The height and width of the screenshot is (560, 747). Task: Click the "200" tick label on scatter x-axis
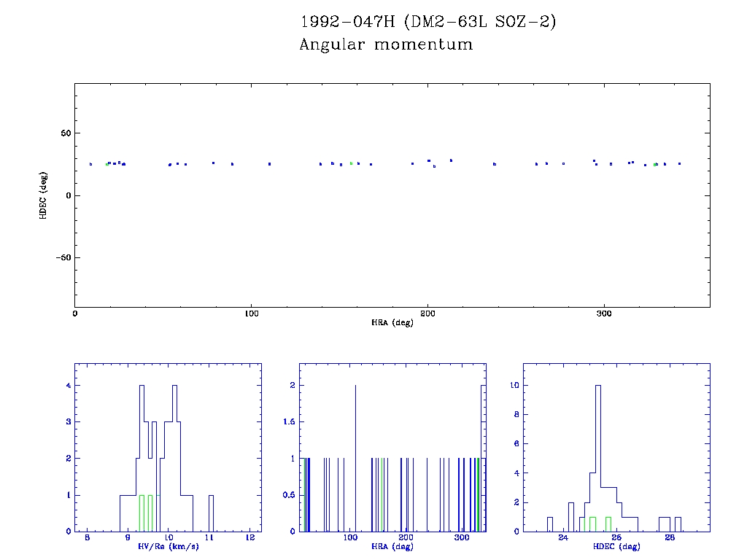[427, 314]
